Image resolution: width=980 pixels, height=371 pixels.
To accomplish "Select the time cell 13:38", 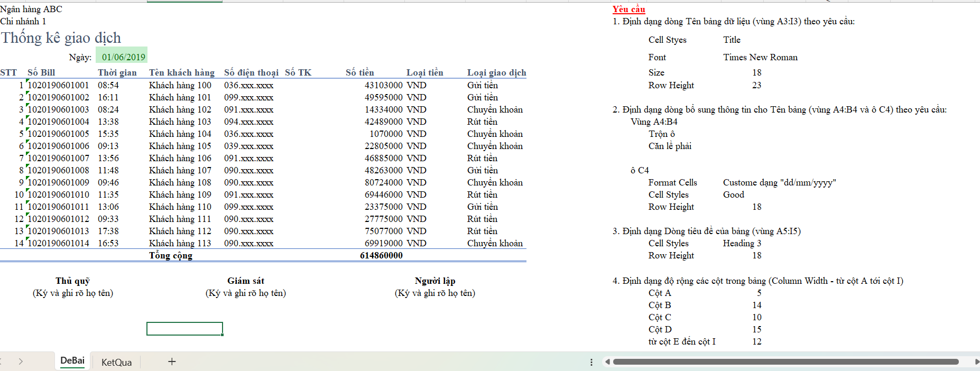I will 108,122.
